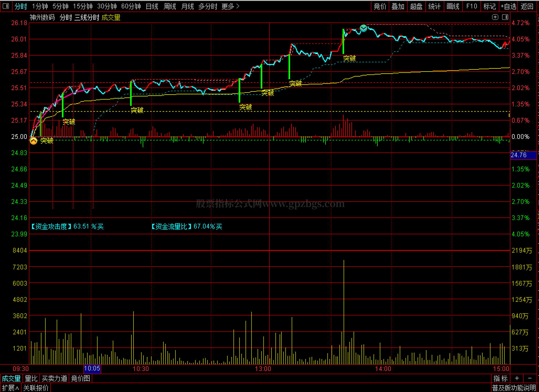Viewport: 539px width, 392px height.
Task: Click the 26.18 top price label
Action: pyautogui.click(x=19, y=23)
